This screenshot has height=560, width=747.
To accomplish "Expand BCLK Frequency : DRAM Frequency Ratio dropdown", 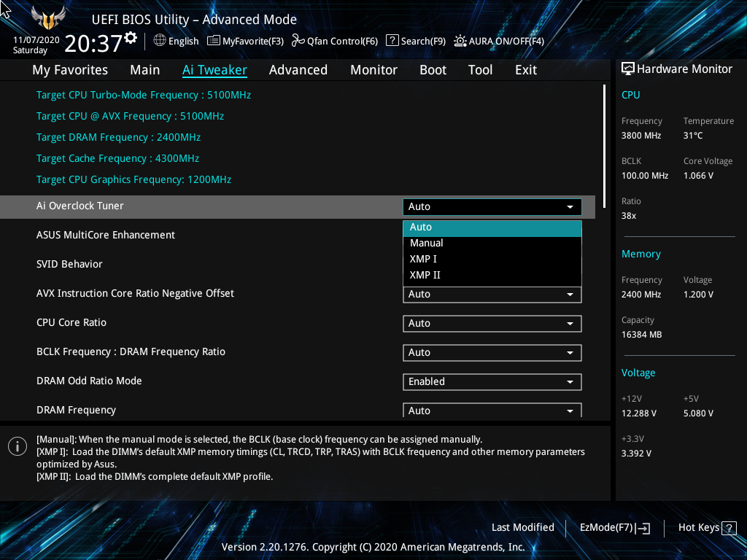I will coord(492,353).
